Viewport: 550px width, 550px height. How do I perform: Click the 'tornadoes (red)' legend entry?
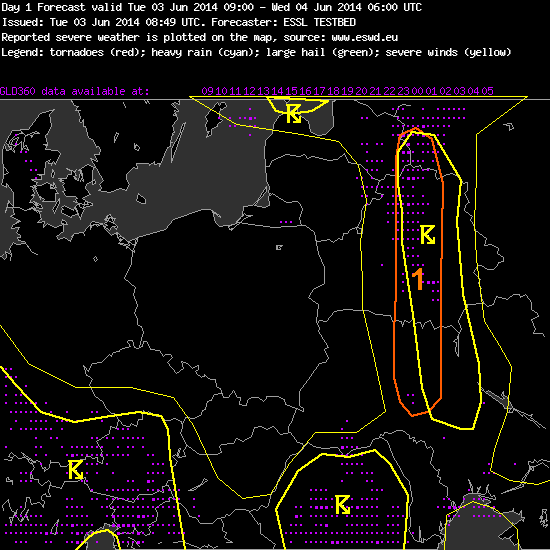point(96,52)
